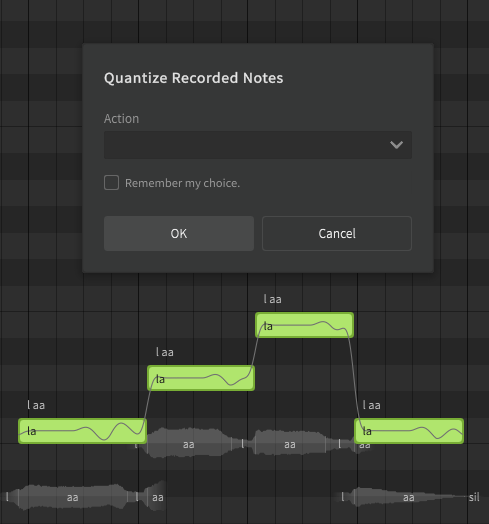Viewport: 489px width, 524px height.
Task: Click 'l aa' phoneme label above highest note
Action: point(272,299)
